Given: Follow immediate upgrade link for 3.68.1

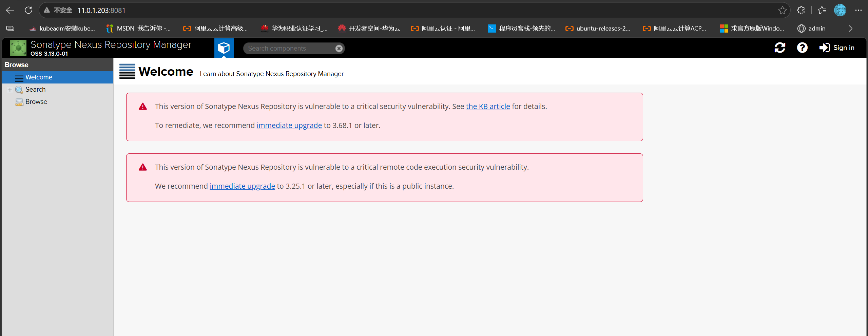Looking at the screenshot, I should tap(289, 126).
